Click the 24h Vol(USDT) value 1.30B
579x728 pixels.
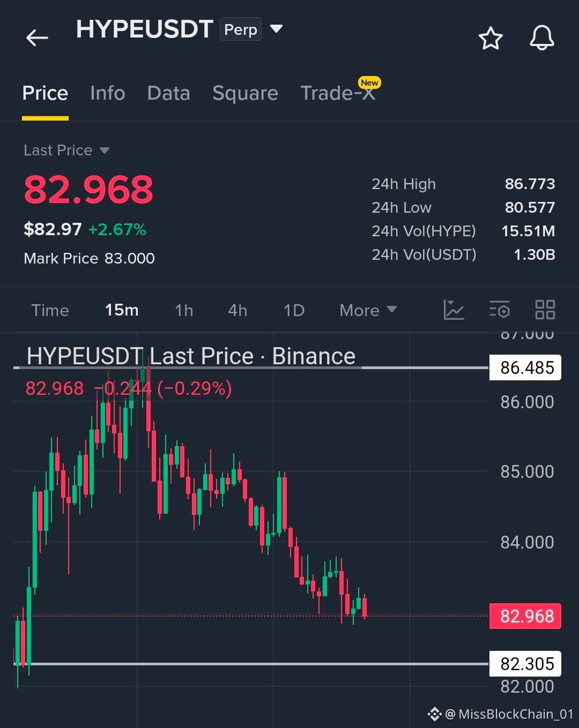(534, 254)
